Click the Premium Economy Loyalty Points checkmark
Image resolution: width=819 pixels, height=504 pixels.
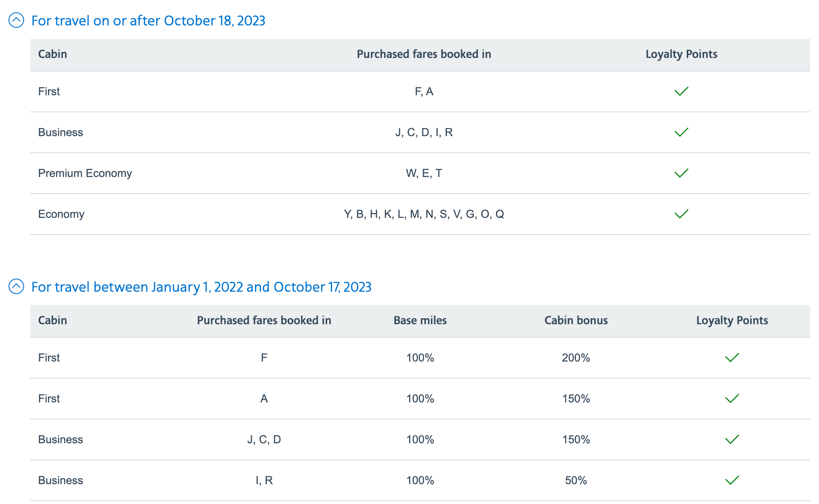(x=681, y=173)
